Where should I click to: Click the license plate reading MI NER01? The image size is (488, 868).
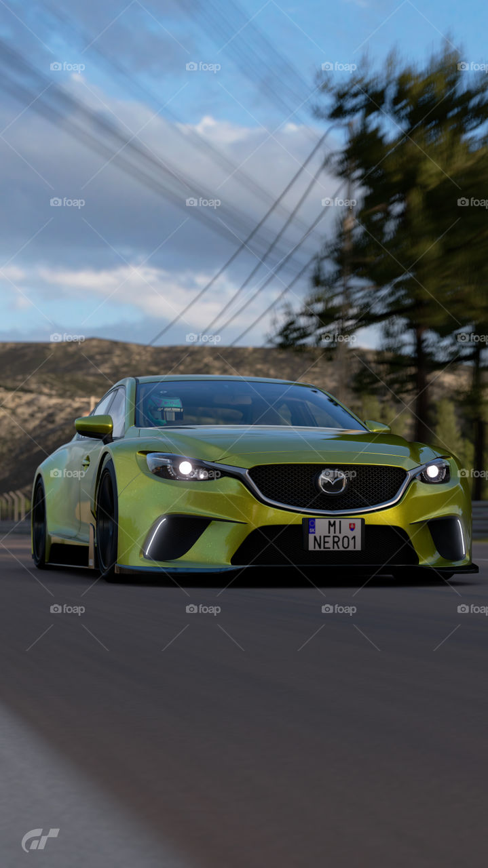[x=333, y=534]
